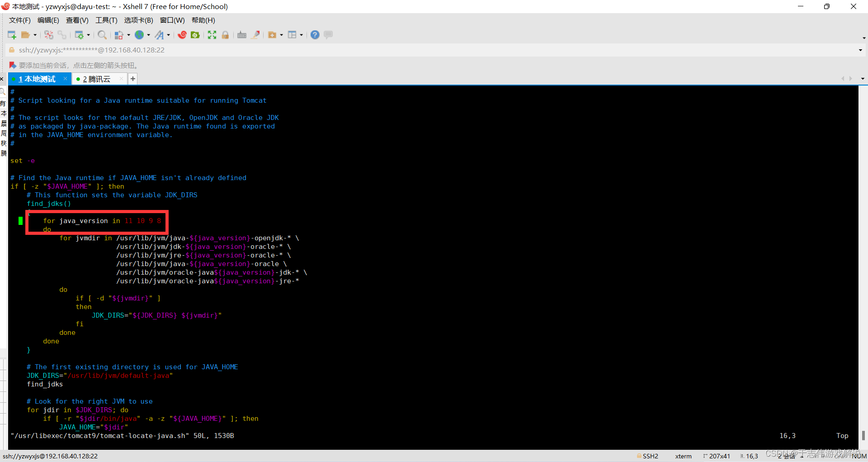The width and height of the screenshot is (868, 462).
Task: Click the toolbar overflow options arrow
Action: [864, 38]
